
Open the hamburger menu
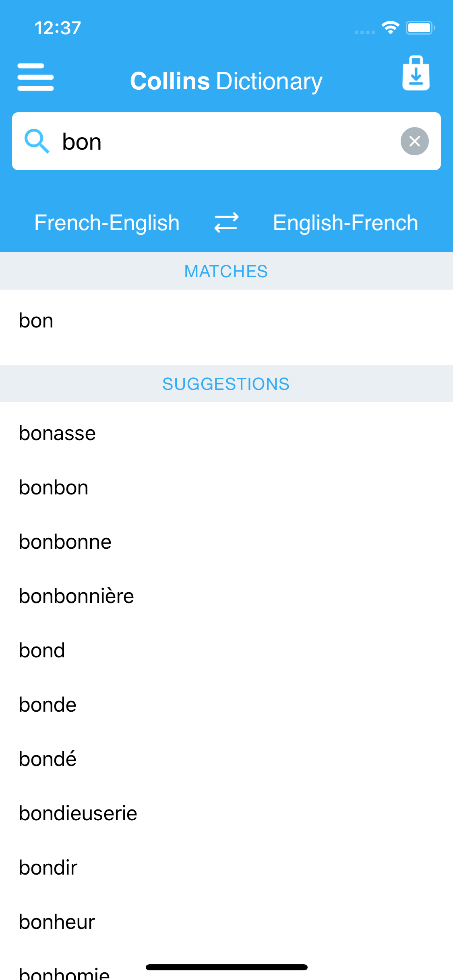[35, 77]
